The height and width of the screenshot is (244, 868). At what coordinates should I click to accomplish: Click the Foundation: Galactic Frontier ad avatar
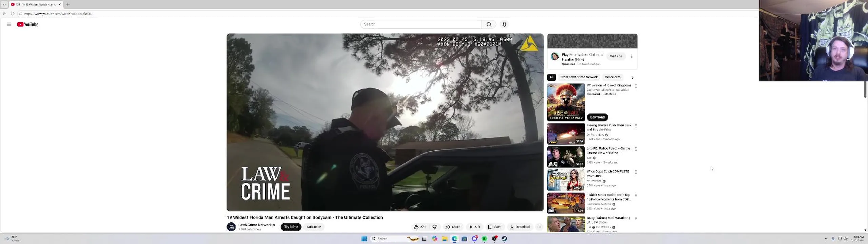click(555, 57)
